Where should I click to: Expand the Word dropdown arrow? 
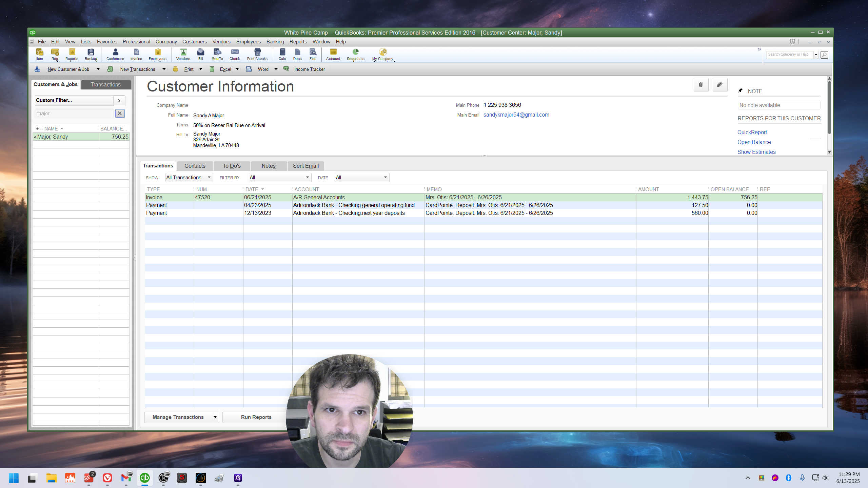pyautogui.click(x=276, y=69)
